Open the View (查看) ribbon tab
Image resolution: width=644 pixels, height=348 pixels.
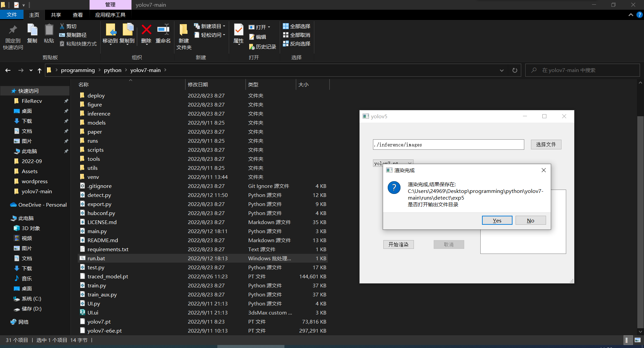[77, 15]
